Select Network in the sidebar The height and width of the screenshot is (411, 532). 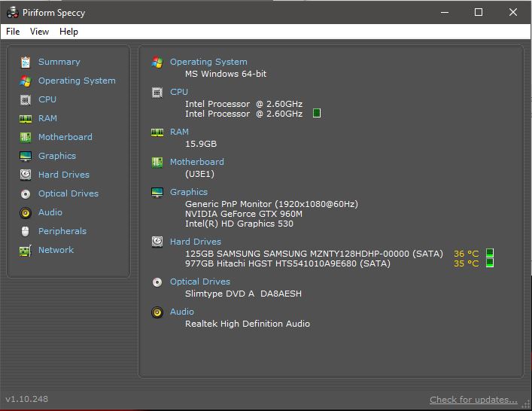(56, 250)
